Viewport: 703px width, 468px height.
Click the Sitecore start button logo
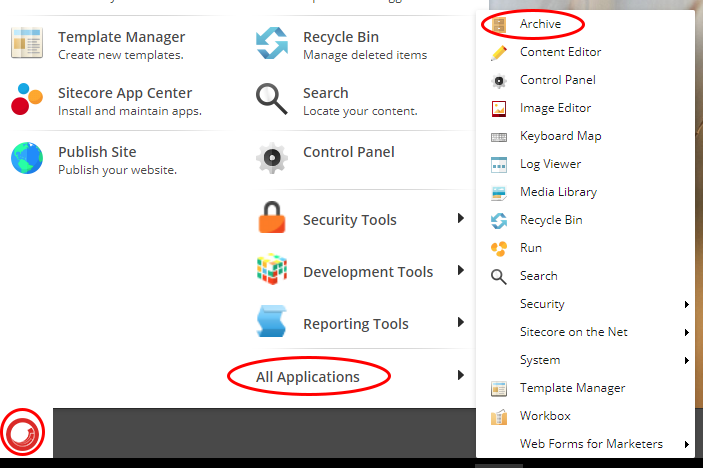pyautogui.click(x=23, y=433)
